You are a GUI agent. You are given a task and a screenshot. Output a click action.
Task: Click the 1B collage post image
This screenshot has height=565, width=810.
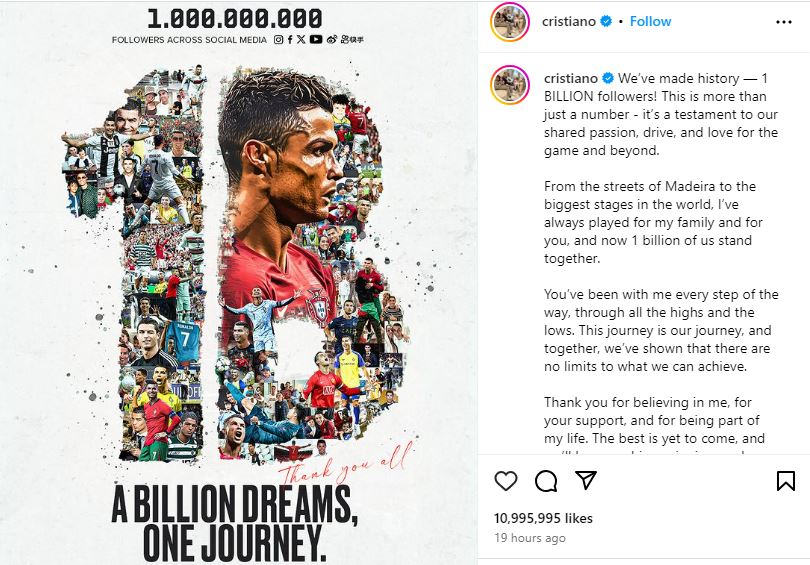coord(238,282)
